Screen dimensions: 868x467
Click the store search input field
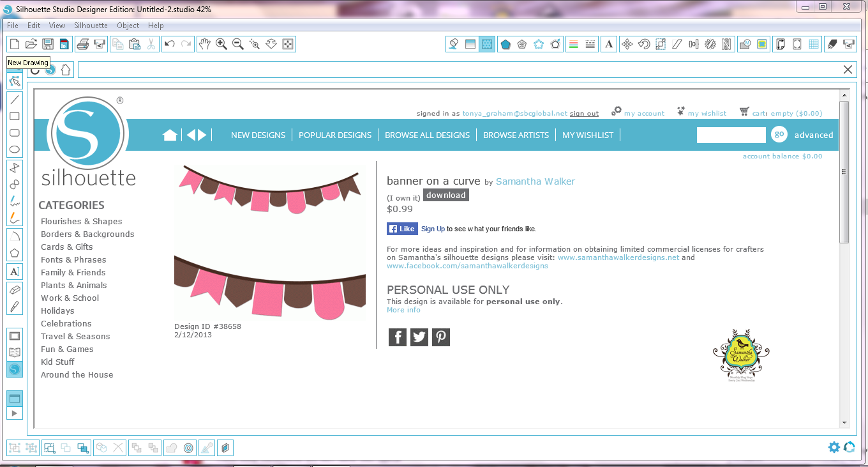[x=731, y=135]
